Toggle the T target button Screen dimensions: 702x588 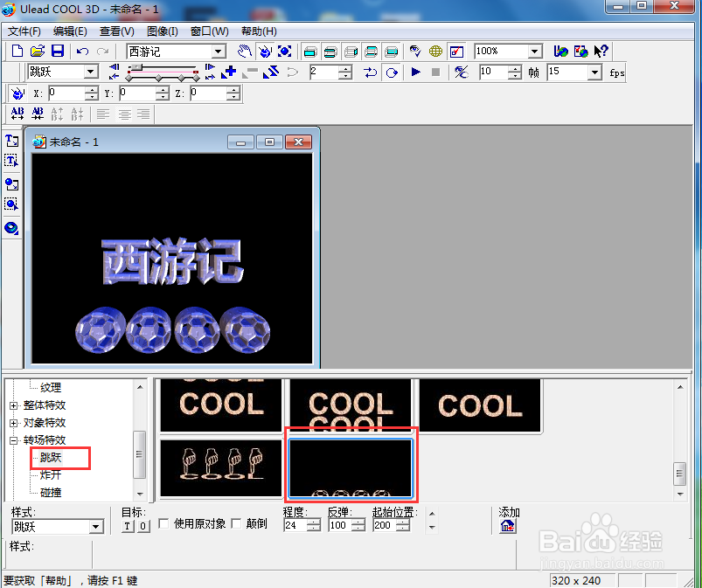[128, 526]
